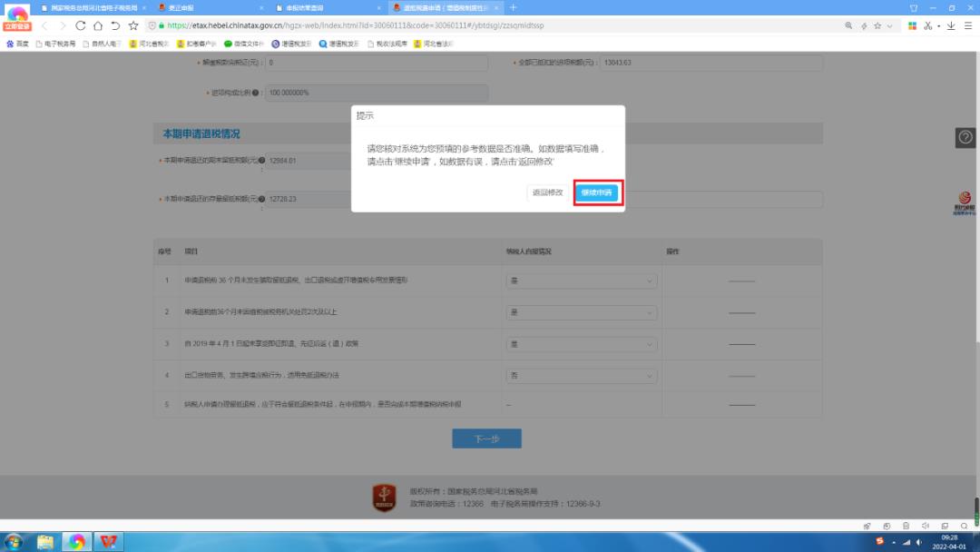The height and width of the screenshot is (552, 980).
Task: Click the field showing 100.000000%
Action: (377, 93)
